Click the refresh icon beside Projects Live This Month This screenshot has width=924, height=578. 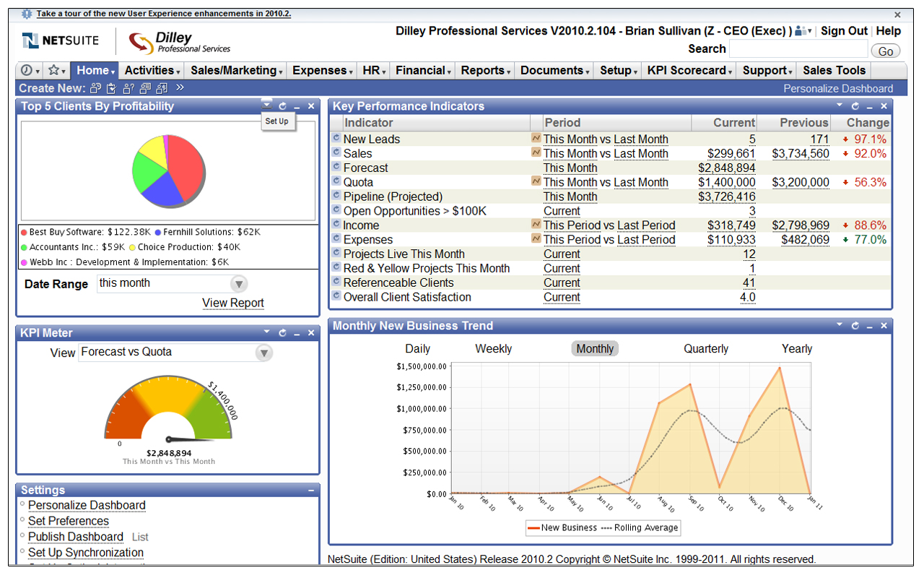336,253
